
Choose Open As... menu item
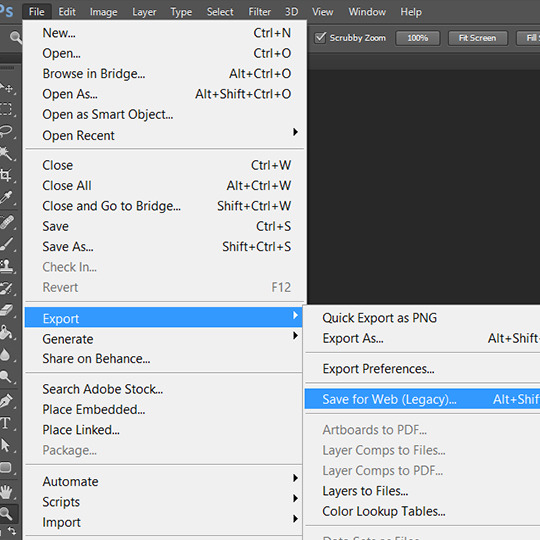164,94
